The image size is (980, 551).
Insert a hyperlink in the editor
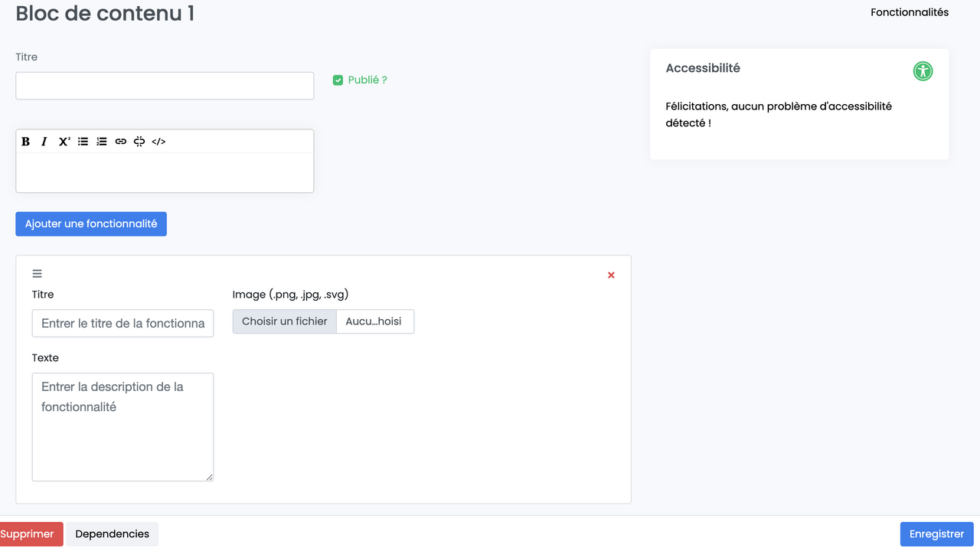121,142
